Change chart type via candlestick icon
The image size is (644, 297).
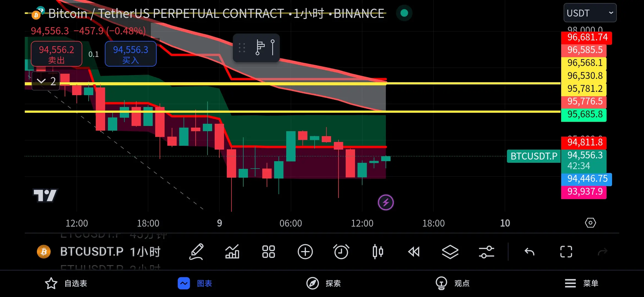click(378, 252)
